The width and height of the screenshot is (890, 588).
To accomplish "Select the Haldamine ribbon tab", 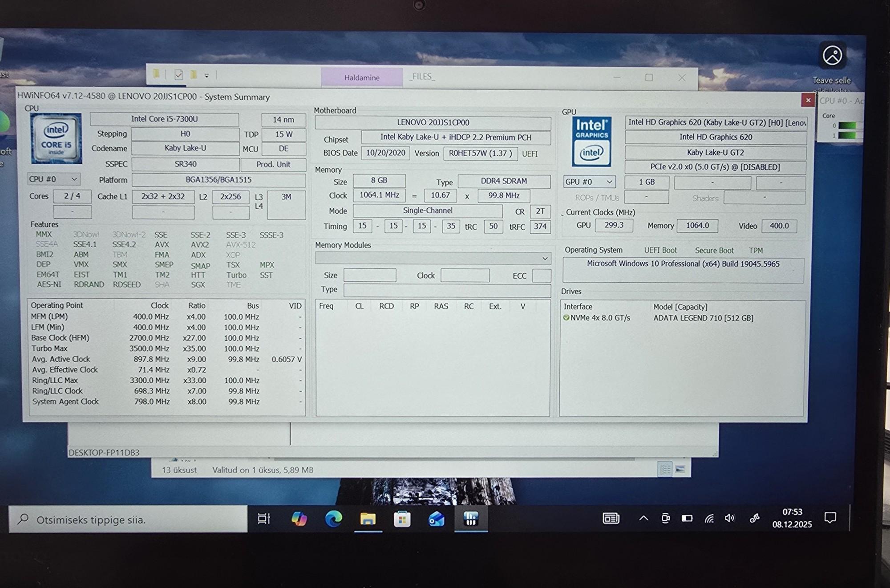I will 362,77.
